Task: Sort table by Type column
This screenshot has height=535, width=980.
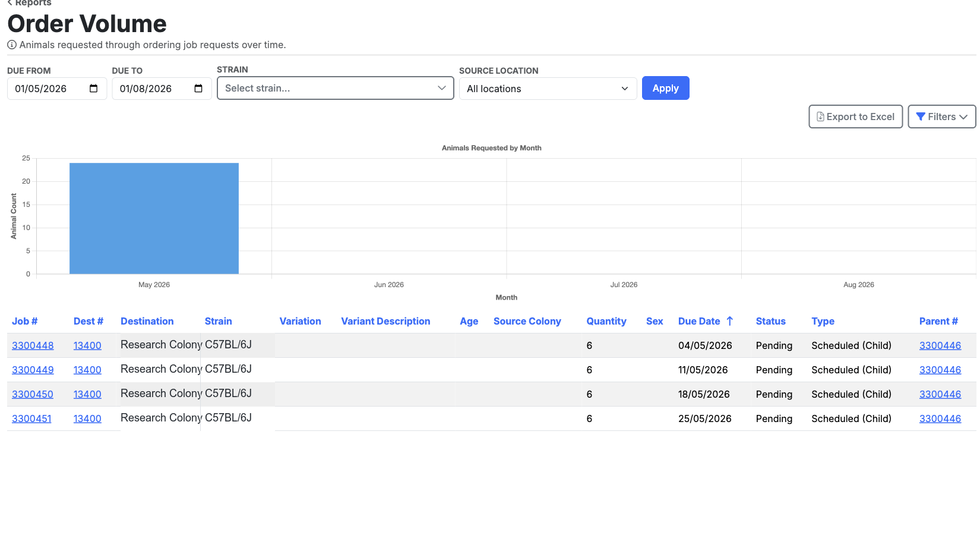Action: [823, 321]
